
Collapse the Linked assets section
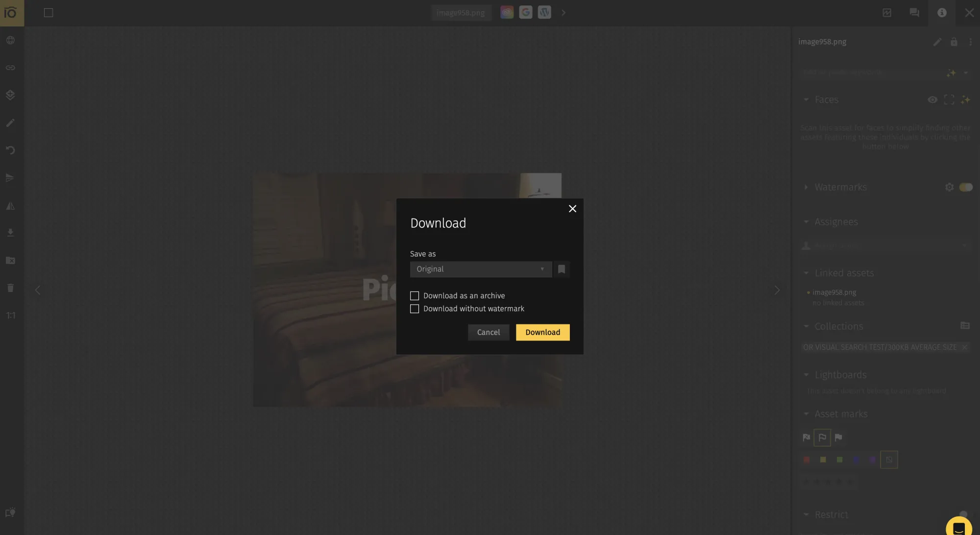[806, 273]
